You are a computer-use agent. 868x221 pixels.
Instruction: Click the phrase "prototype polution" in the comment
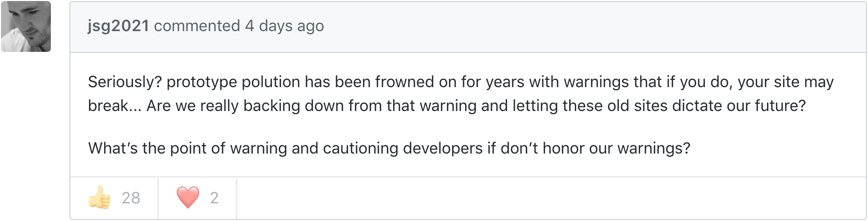pyautogui.click(x=233, y=82)
